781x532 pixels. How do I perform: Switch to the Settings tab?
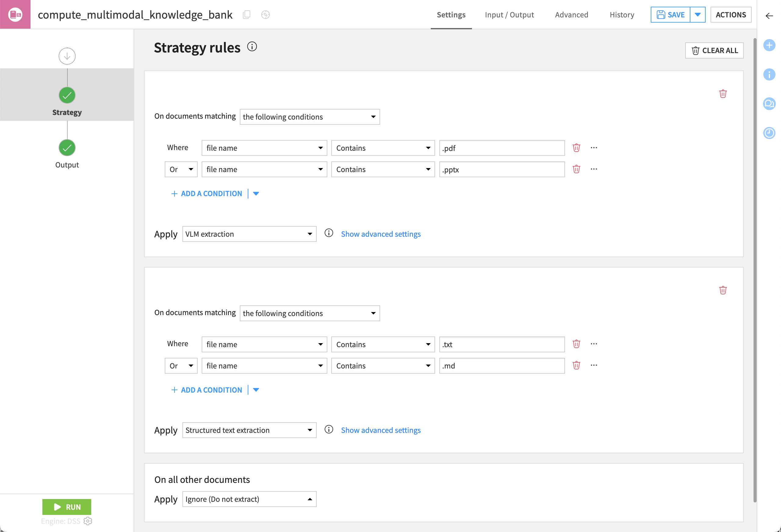coord(451,15)
